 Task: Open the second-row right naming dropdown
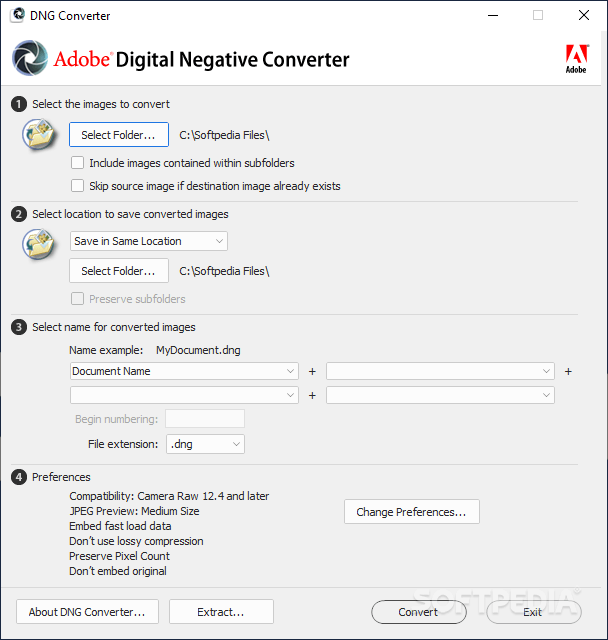[440, 395]
